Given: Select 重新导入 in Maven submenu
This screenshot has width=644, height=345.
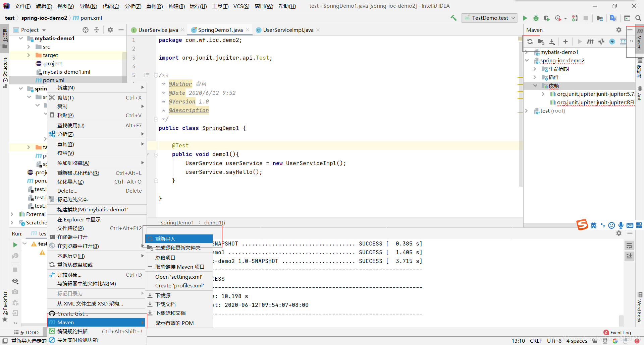Looking at the screenshot, I should coord(179,239).
